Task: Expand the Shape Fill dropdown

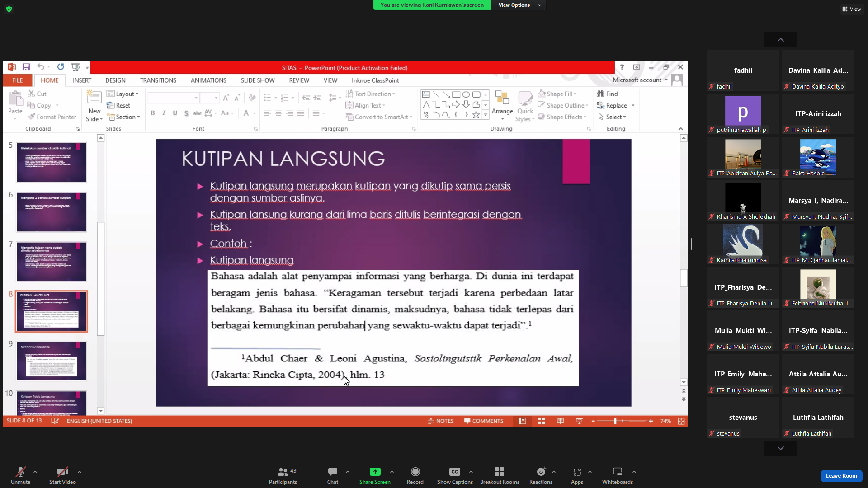Action: [557, 94]
